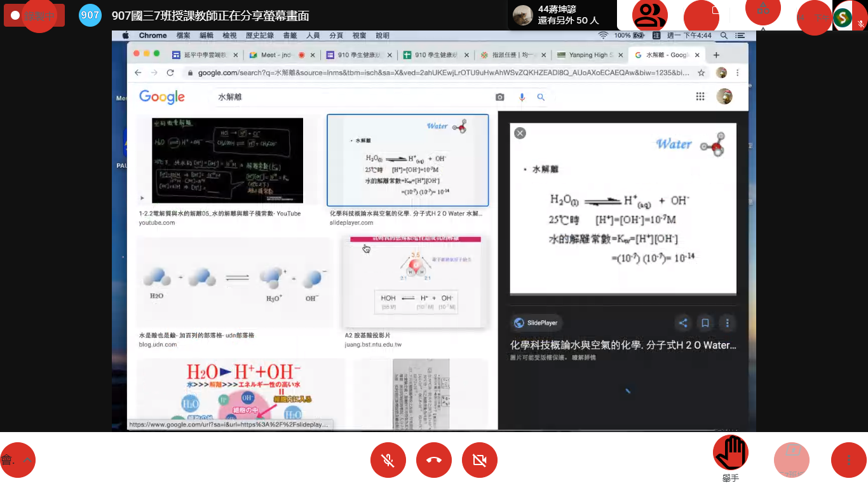This screenshot has width=868, height=488.
Task: Turn on microphone with the muted mic button
Action: (x=388, y=460)
